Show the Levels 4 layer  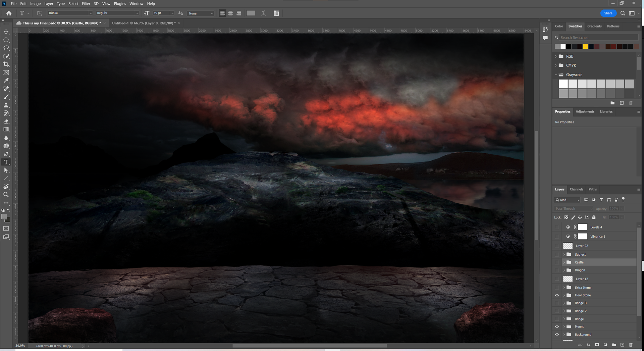click(557, 227)
